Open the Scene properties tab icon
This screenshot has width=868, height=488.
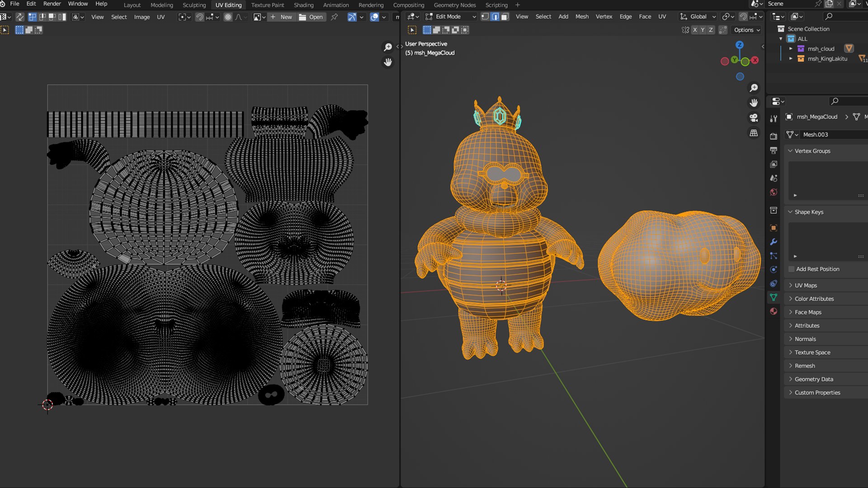[x=774, y=178]
